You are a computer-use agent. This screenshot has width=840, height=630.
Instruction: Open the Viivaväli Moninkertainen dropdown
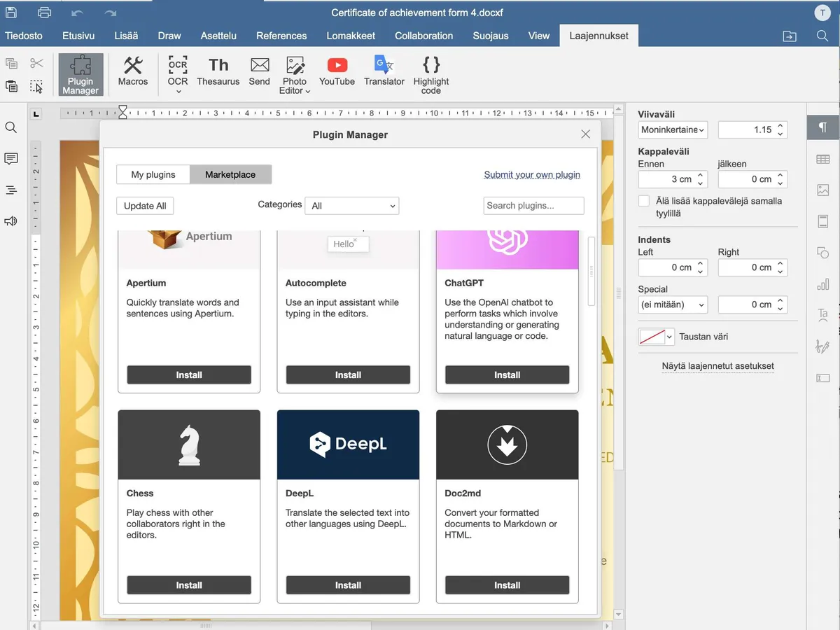[x=673, y=129]
